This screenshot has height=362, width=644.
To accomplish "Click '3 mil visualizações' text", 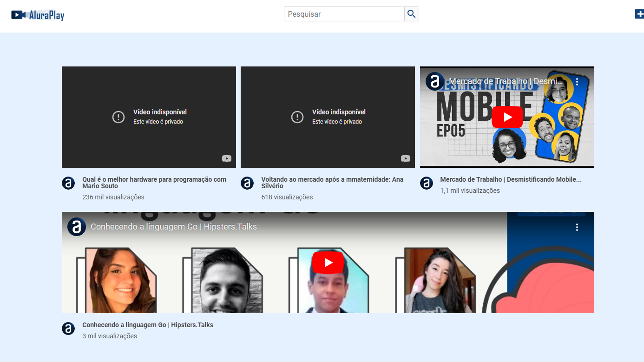I will (x=110, y=336).
